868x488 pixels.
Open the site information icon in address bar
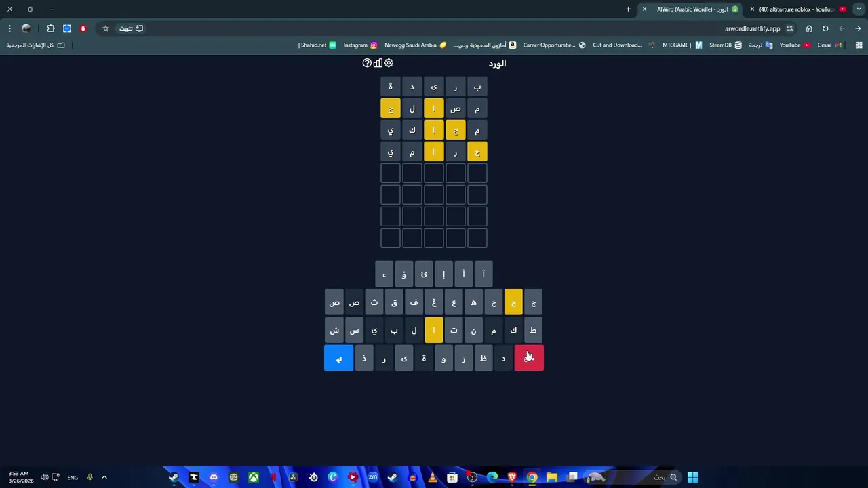[x=790, y=28]
